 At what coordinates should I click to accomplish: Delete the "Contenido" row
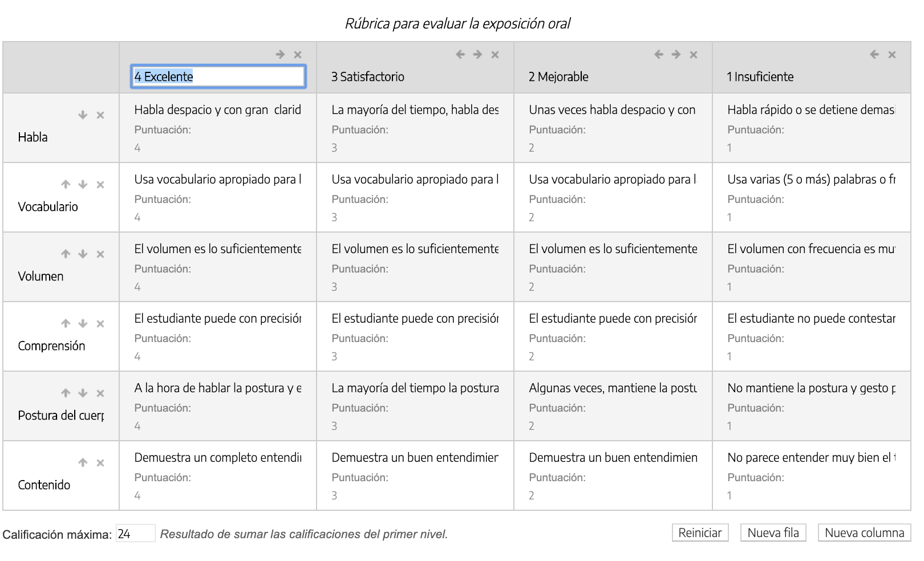point(100,463)
